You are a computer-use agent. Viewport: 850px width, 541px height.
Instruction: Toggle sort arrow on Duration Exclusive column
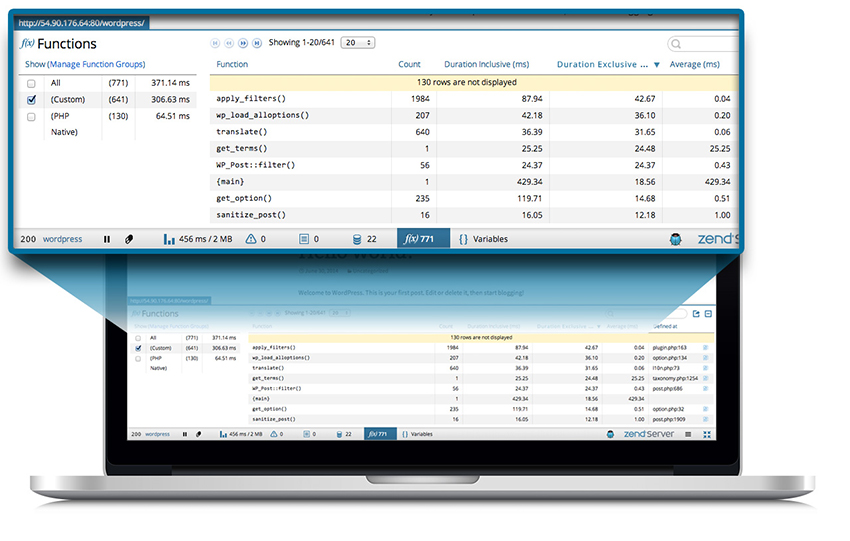click(656, 65)
